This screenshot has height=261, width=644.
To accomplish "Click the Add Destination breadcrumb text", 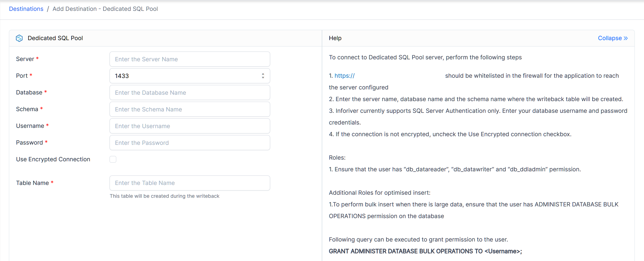I will [105, 9].
